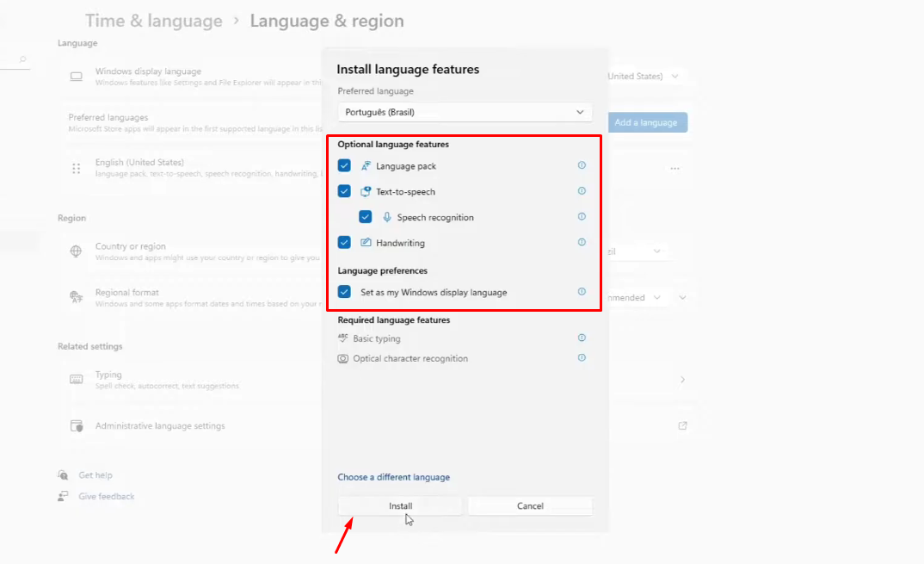Go to Time & language breadcrumb
This screenshot has height=564, width=924.
coord(153,21)
